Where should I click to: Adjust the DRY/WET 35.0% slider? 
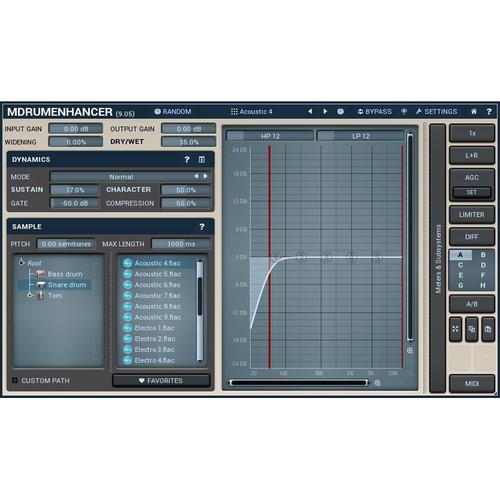pyautogui.click(x=189, y=142)
